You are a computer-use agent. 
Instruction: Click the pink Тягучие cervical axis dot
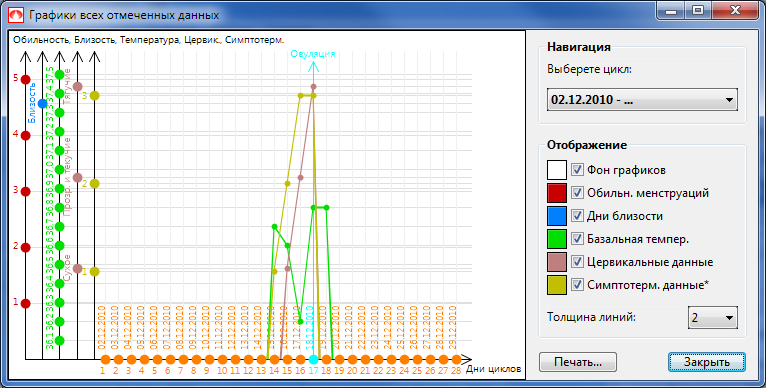(x=77, y=86)
